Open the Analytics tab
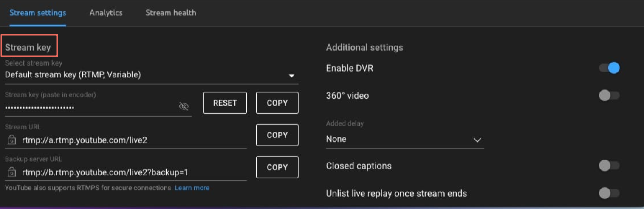The width and height of the screenshot is (644, 209). pyautogui.click(x=106, y=13)
